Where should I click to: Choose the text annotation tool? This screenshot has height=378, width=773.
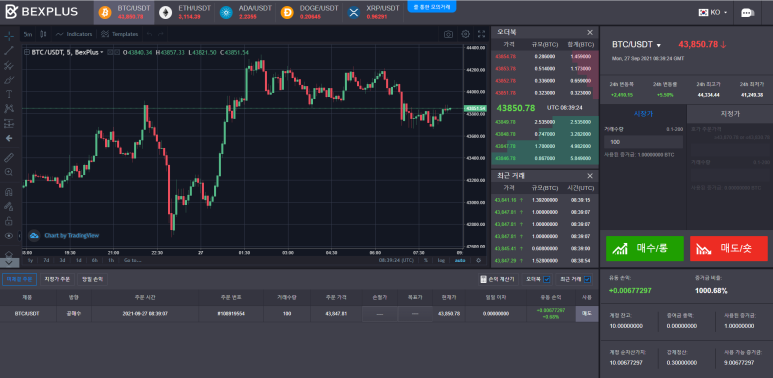coord(9,94)
